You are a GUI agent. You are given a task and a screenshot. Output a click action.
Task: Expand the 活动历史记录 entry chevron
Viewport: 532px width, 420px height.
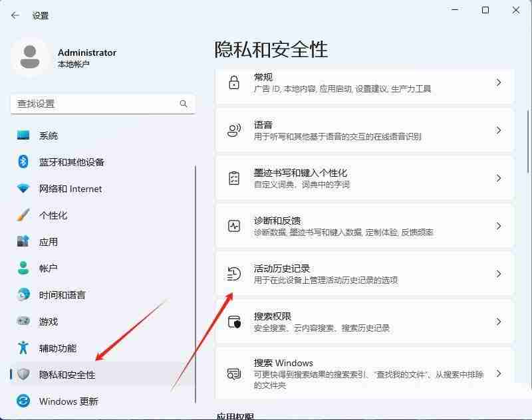tap(499, 274)
